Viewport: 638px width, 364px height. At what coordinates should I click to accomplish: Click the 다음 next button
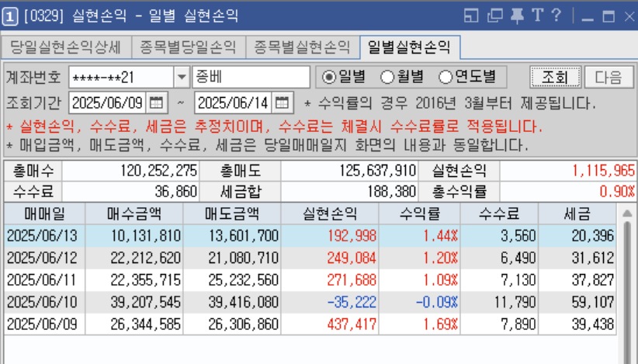click(609, 77)
